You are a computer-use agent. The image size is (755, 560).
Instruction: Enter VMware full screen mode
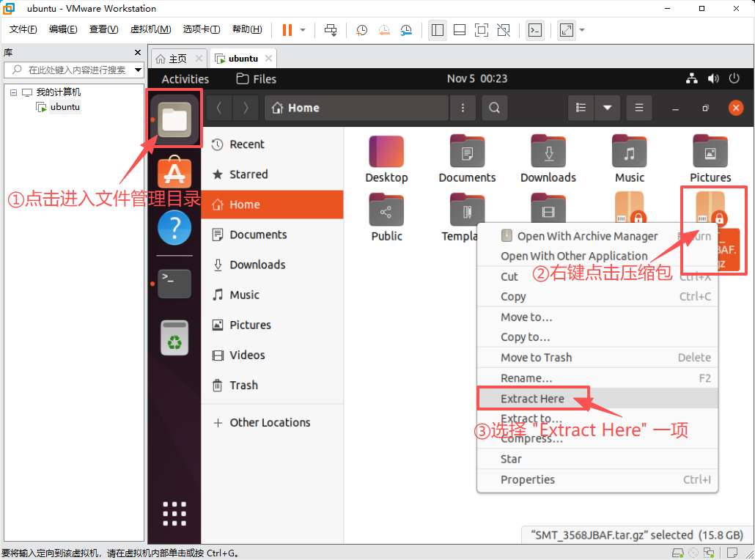pos(482,30)
